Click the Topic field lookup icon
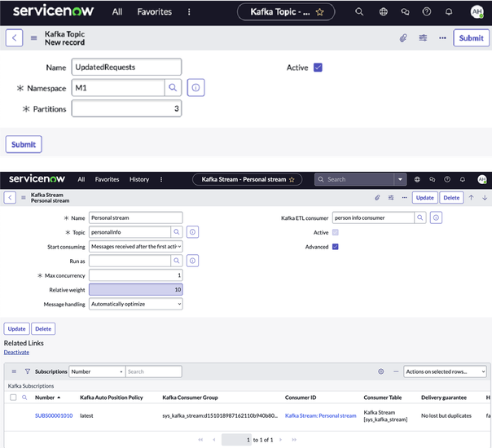The height and width of the screenshot is (448, 492). click(176, 232)
